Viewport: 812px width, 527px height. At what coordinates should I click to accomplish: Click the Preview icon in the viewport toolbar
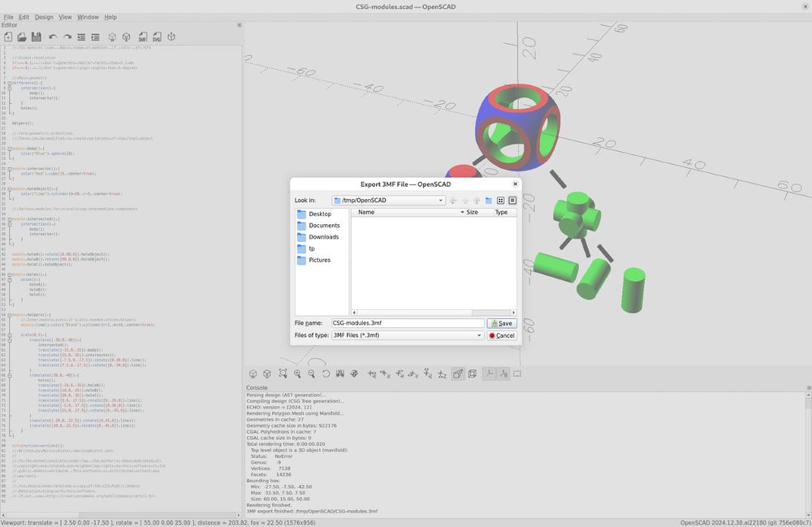[253, 374]
